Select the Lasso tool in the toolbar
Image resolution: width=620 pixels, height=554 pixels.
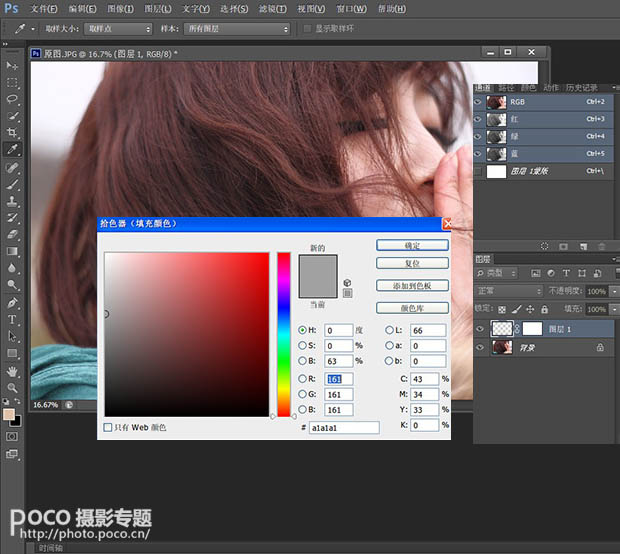tap(13, 99)
